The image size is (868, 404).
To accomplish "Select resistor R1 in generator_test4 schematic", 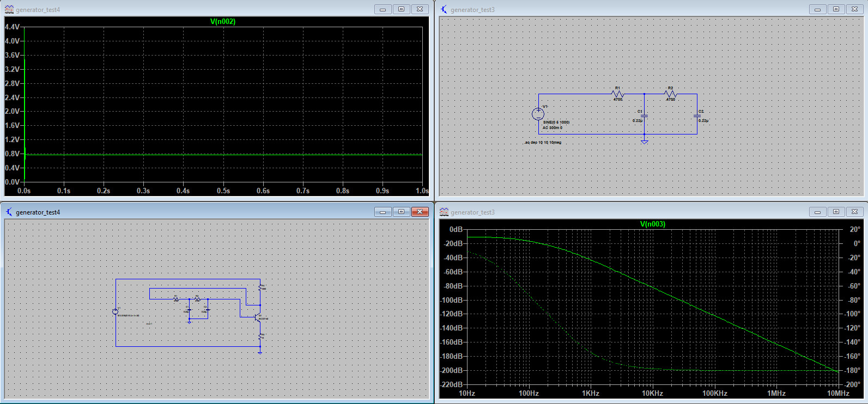I will [x=176, y=299].
